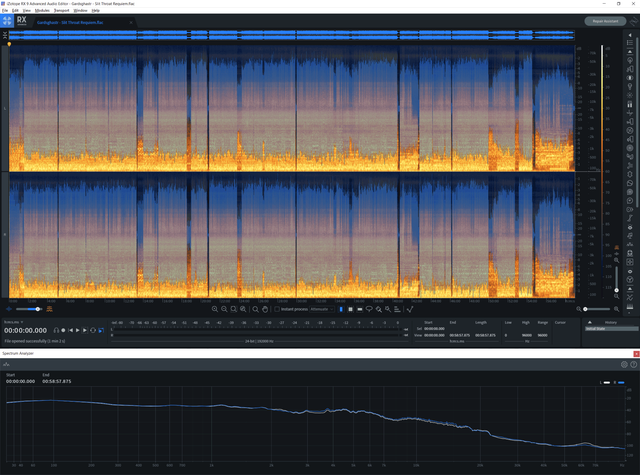Click the Zoom out horizontally magnifier

(x=224, y=309)
